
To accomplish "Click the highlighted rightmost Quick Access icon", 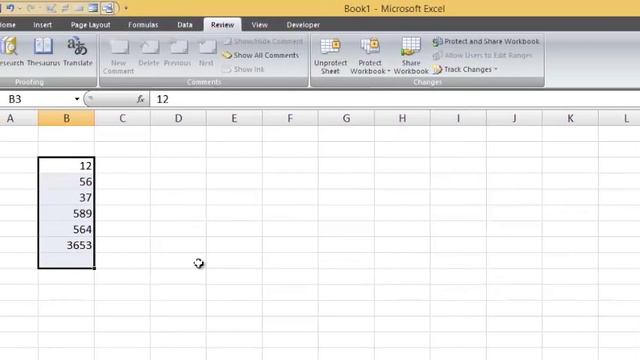I will point(108,8).
